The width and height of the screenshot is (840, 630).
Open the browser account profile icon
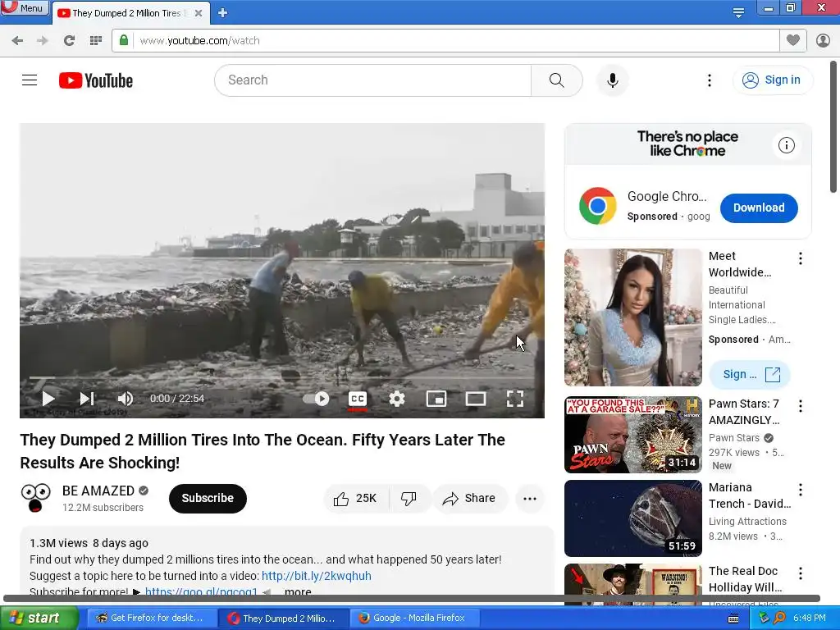point(823,41)
